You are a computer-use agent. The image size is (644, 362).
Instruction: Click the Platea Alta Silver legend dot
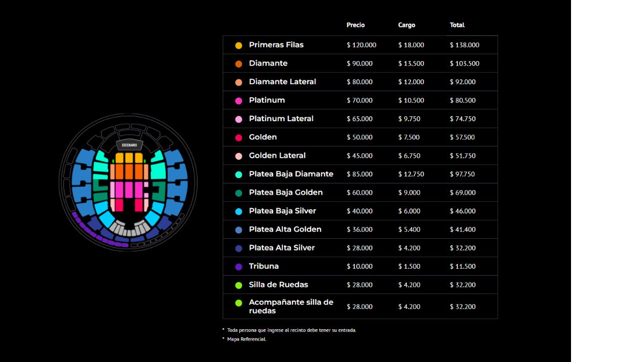pos(239,248)
